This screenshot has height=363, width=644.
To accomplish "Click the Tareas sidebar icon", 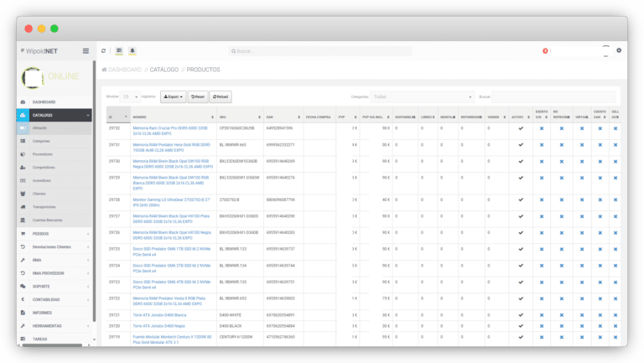I will click(x=23, y=340).
